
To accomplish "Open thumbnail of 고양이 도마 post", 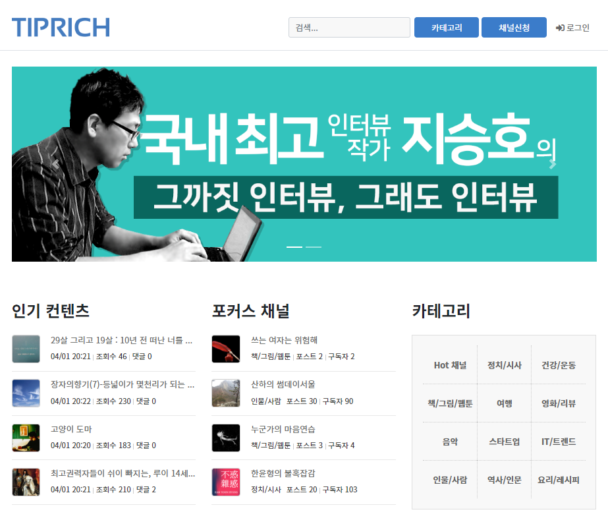I will [26, 437].
